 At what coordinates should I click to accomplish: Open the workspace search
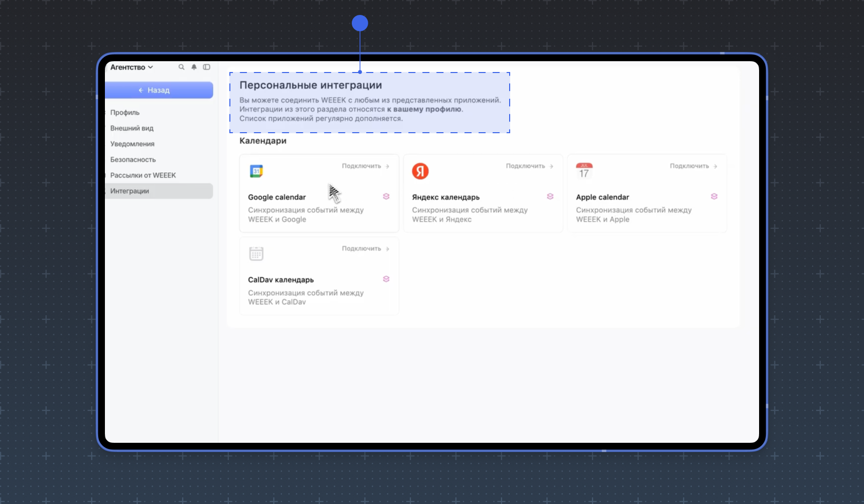pos(182,67)
